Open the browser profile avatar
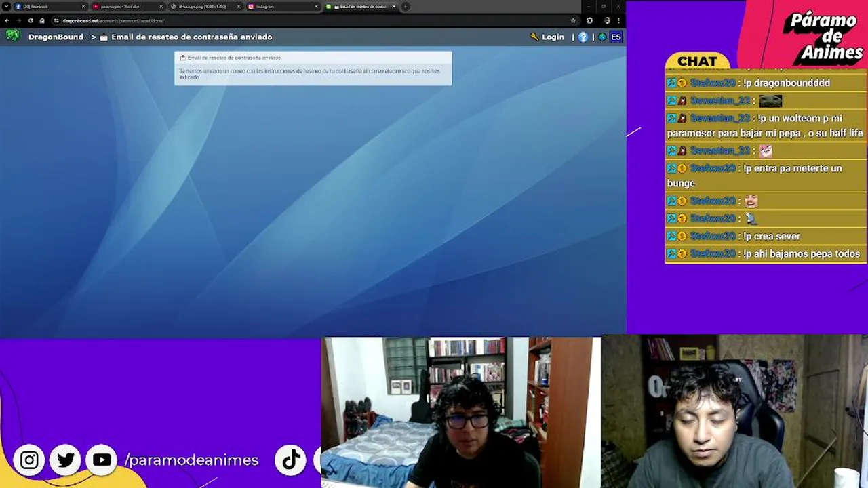868x488 pixels. point(606,20)
